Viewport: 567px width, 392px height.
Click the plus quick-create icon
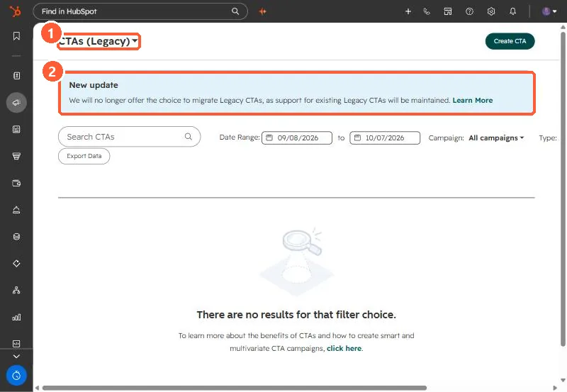pyautogui.click(x=408, y=11)
